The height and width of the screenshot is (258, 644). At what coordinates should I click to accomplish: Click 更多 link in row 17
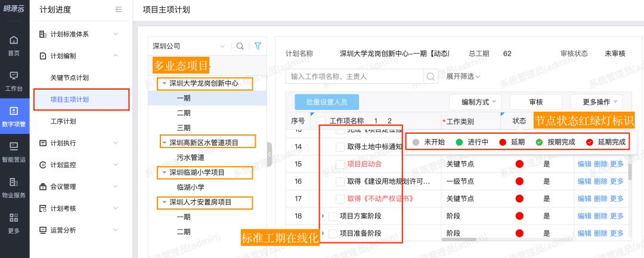coord(617,199)
